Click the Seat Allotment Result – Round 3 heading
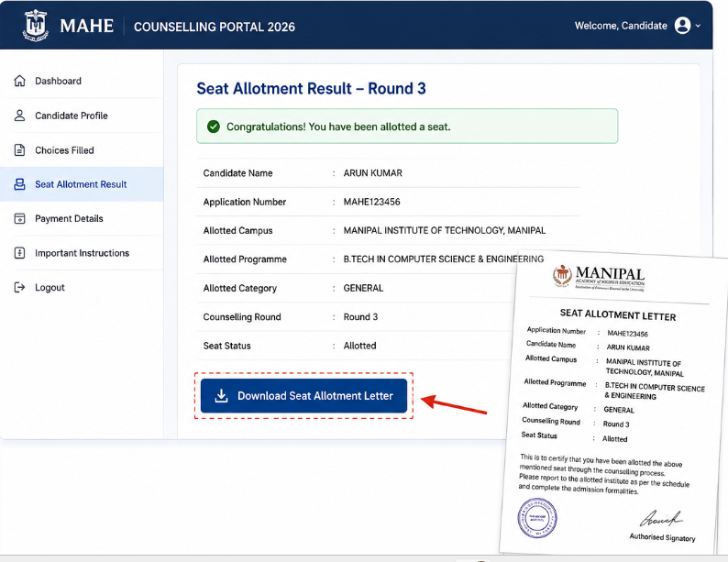Image resolution: width=728 pixels, height=562 pixels. [x=311, y=88]
